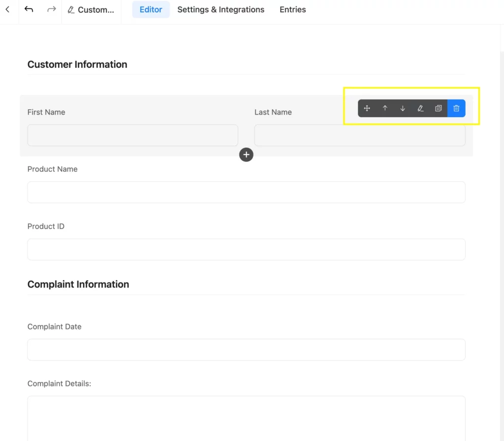This screenshot has height=441, width=504.
Task: Click the Last Name input box
Action: coord(360,135)
